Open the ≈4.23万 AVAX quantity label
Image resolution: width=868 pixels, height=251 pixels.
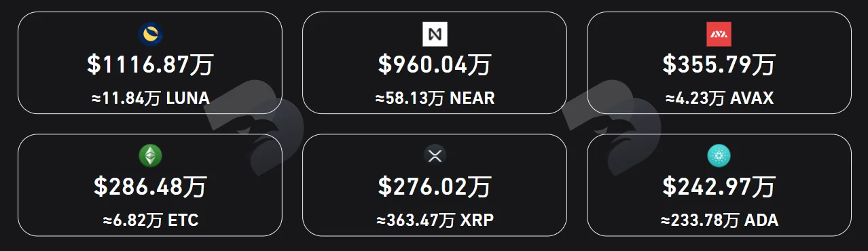tap(719, 98)
